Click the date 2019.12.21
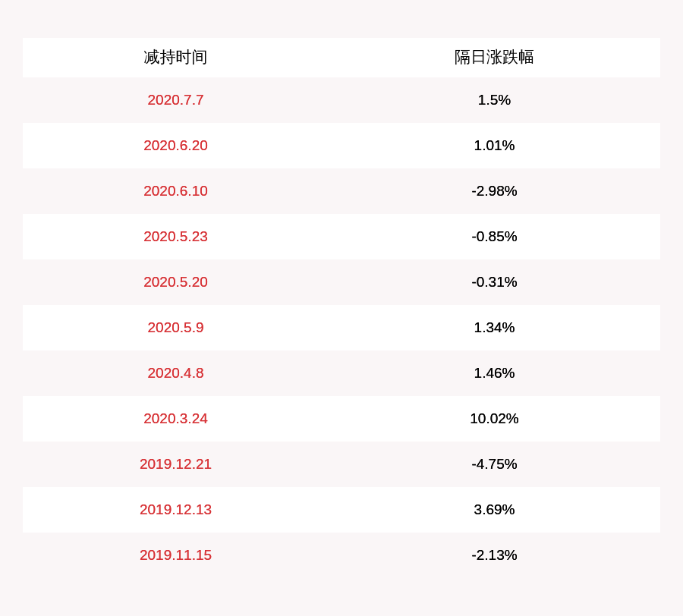The image size is (683, 616). point(175,464)
